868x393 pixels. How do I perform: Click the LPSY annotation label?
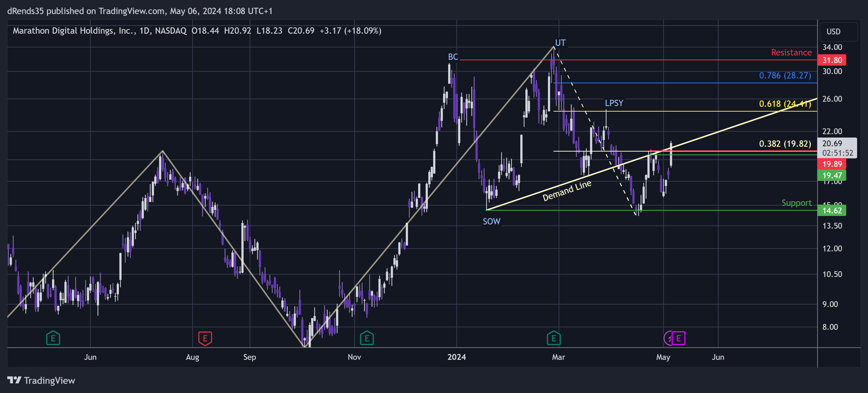(614, 103)
